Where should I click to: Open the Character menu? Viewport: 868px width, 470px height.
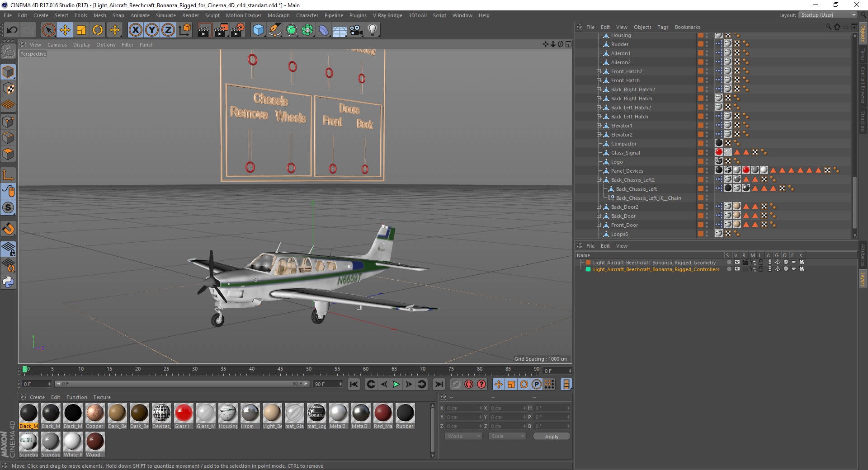tap(307, 15)
